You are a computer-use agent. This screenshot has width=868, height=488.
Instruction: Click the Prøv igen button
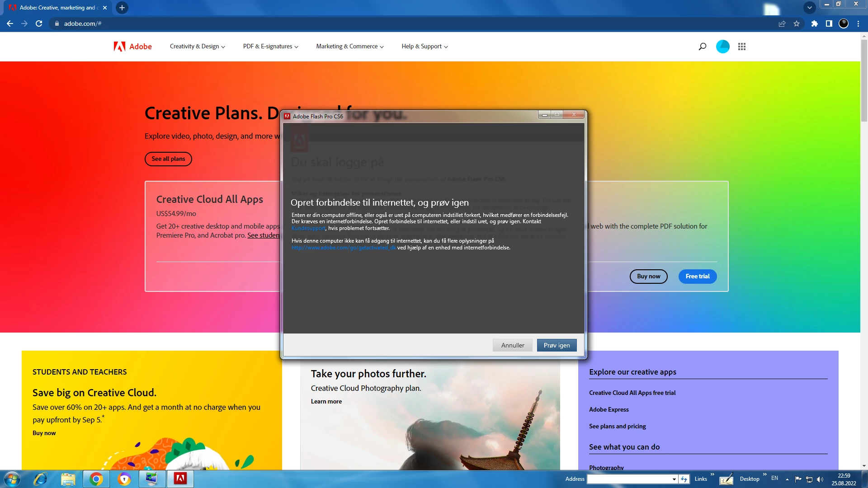pos(557,345)
